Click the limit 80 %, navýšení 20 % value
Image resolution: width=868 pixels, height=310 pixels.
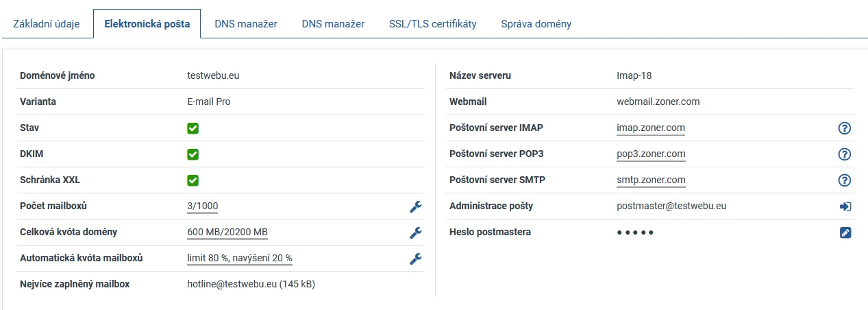coord(240,258)
